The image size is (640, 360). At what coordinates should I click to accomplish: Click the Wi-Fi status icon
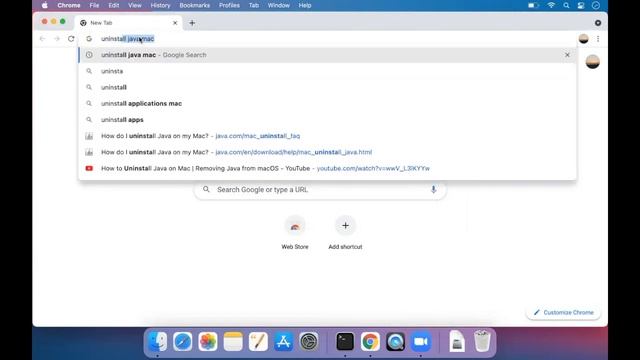[551, 5]
